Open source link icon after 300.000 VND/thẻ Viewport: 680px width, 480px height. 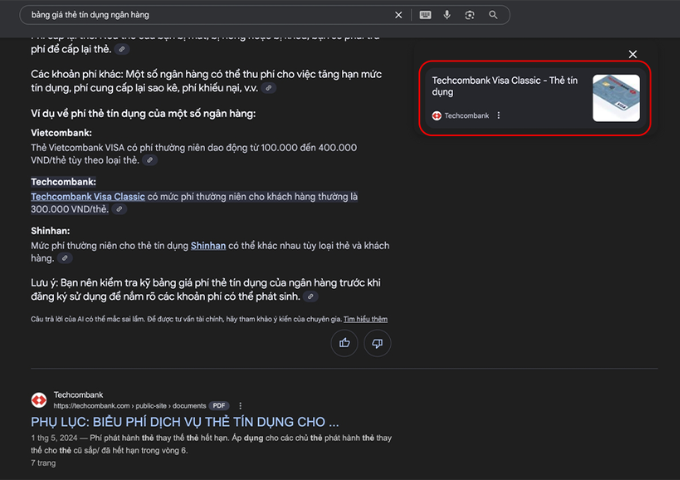click(x=119, y=209)
